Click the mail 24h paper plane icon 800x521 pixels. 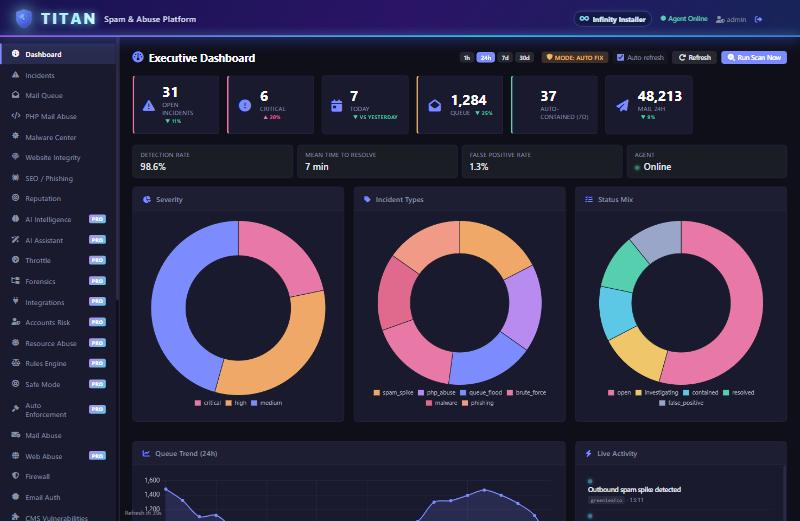coord(622,106)
